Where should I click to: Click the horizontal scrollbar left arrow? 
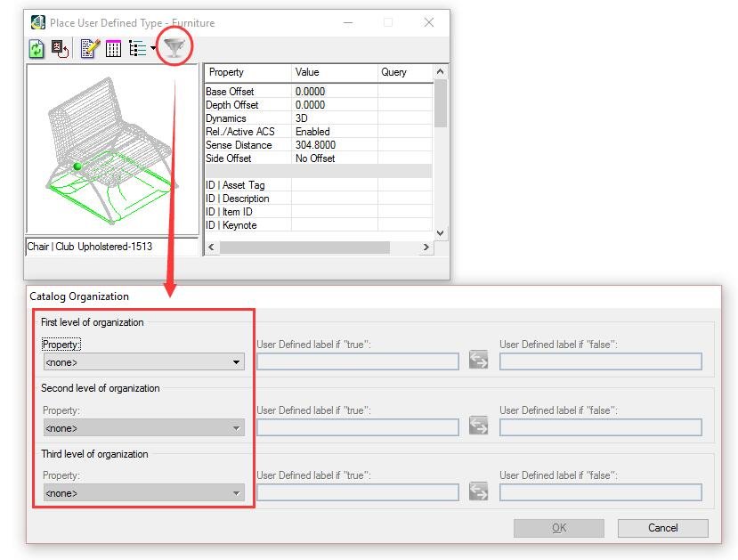tap(211, 248)
